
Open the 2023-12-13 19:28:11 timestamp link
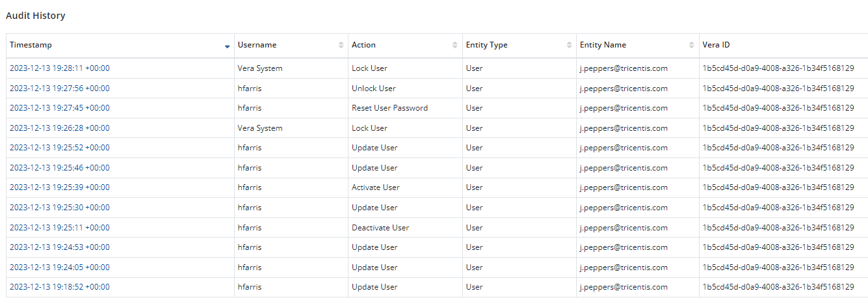click(x=60, y=68)
